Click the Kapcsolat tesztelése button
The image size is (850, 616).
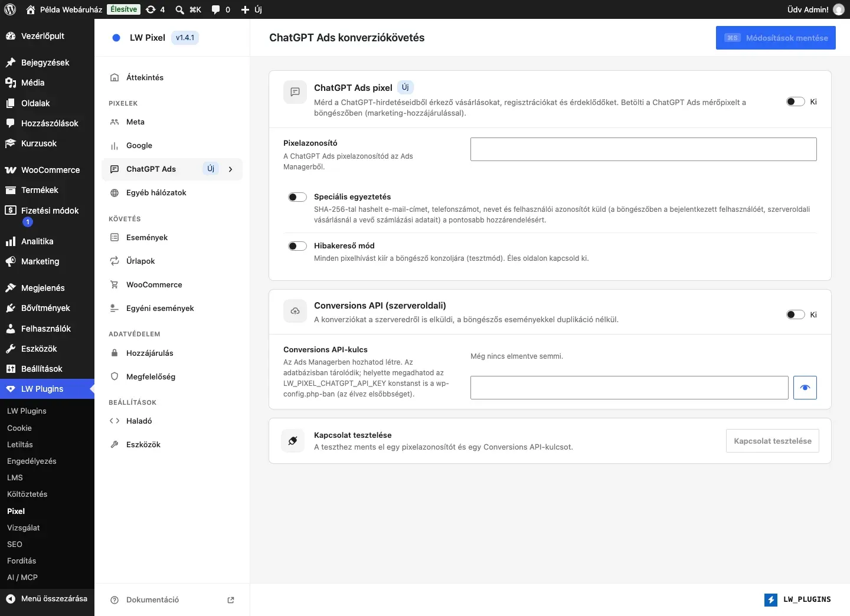click(772, 441)
